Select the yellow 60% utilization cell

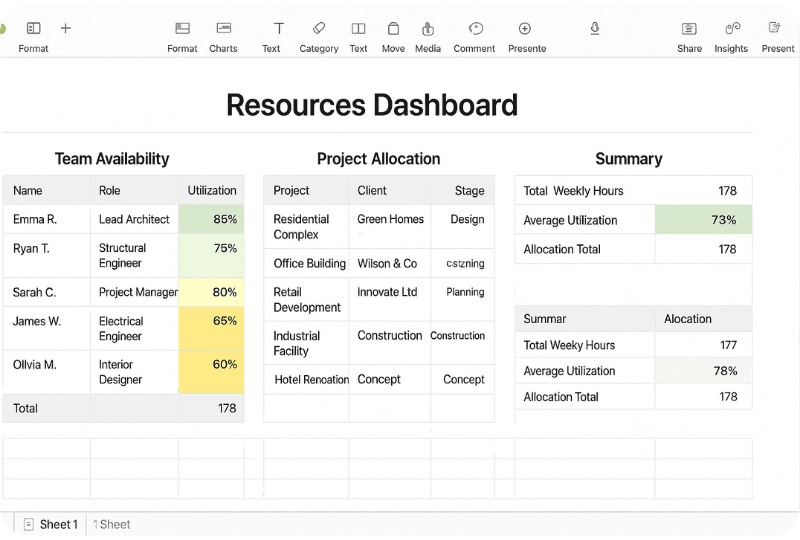211,372
